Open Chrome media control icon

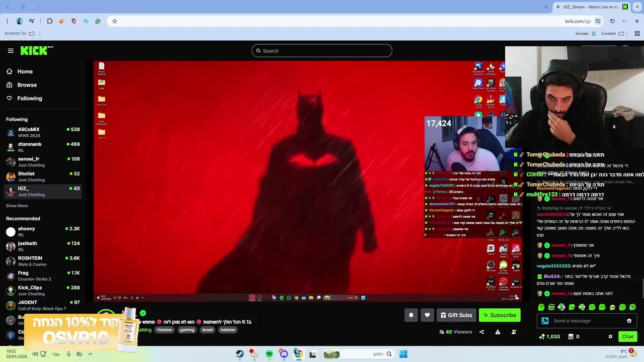(x=32, y=21)
